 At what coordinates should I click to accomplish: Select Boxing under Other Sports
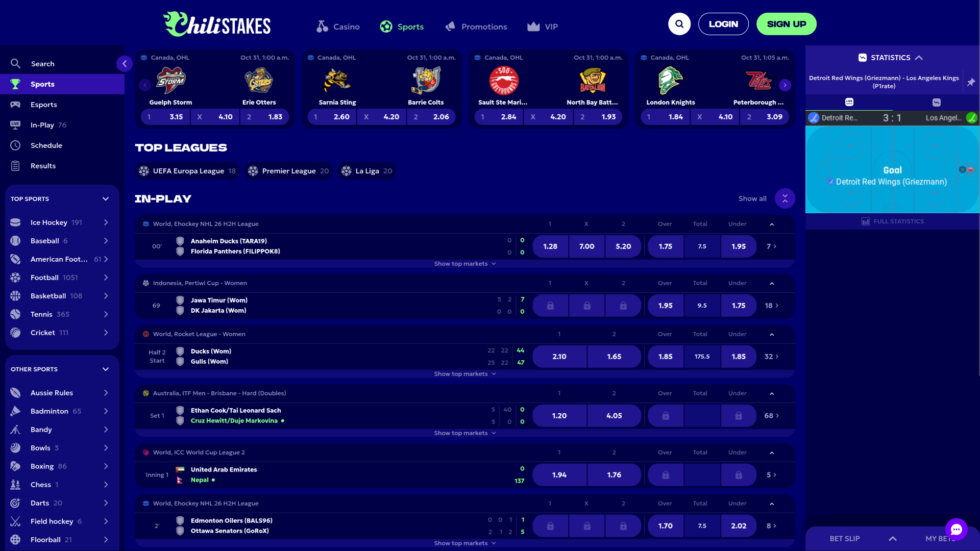(41, 466)
